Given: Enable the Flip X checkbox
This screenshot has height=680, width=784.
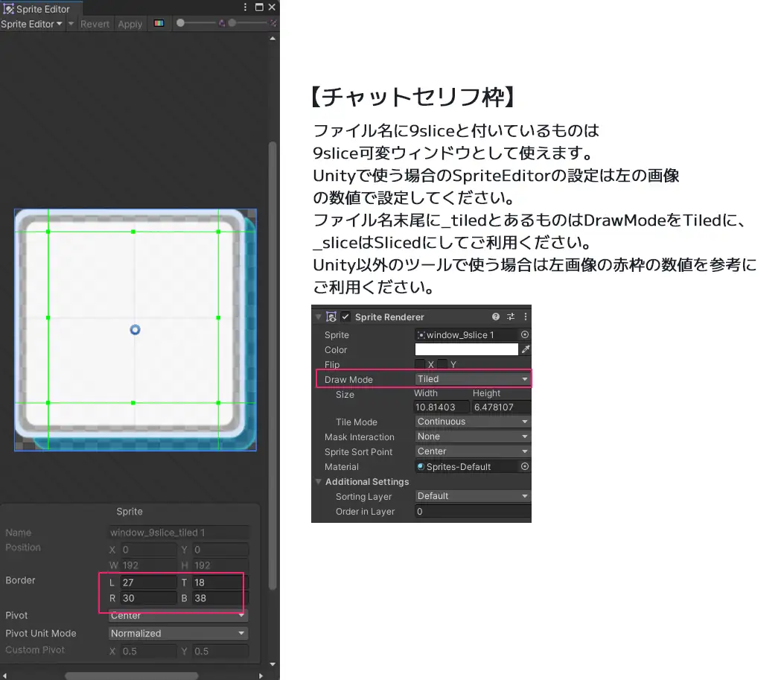Looking at the screenshot, I should [x=420, y=364].
